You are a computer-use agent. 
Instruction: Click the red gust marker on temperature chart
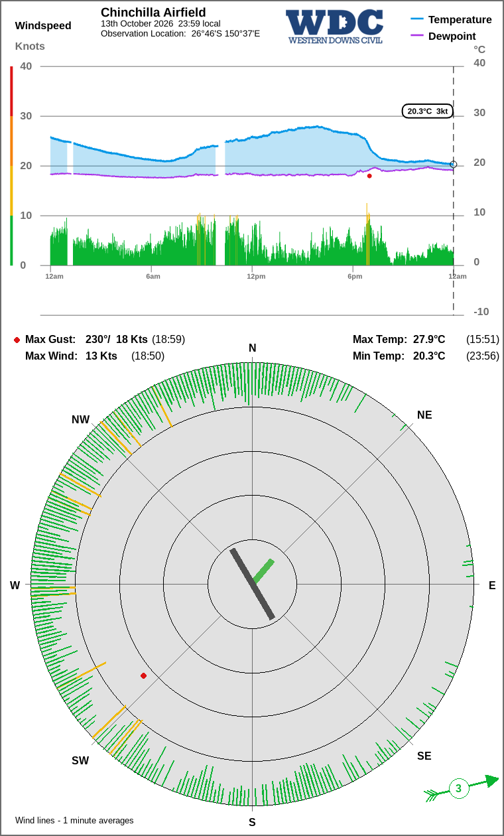click(369, 176)
